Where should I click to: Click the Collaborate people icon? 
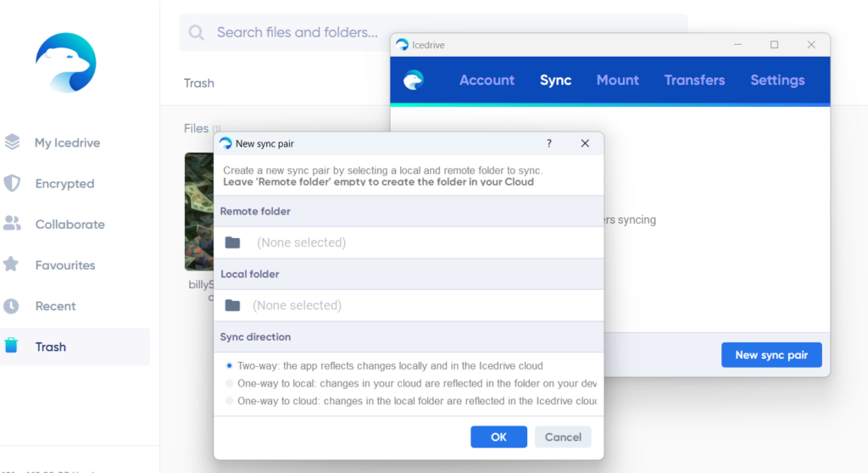pyautogui.click(x=12, y=223)
